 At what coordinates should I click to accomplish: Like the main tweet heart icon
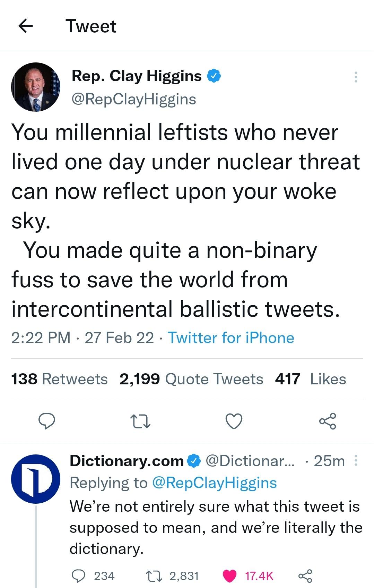click(234, 421)
